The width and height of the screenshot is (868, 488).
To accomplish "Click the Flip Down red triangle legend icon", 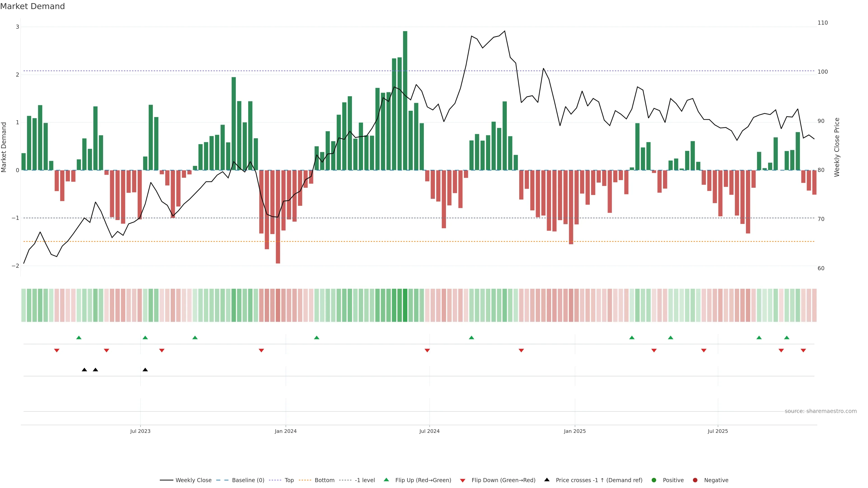I will point(463,481).
